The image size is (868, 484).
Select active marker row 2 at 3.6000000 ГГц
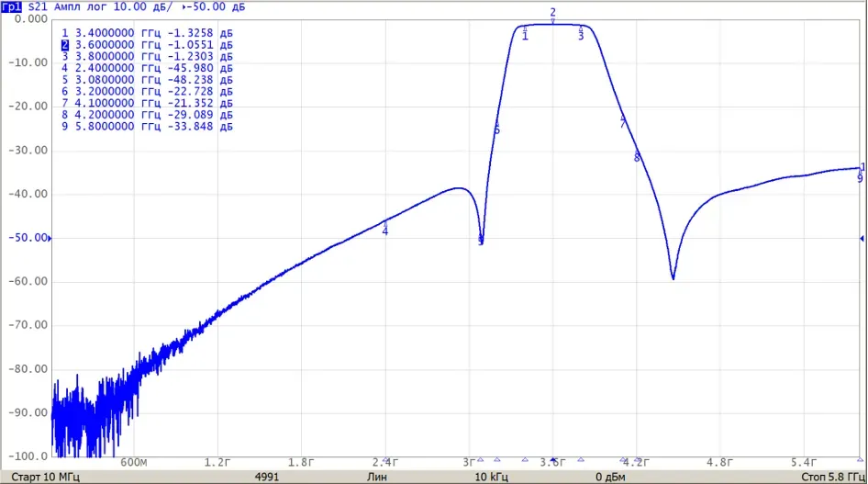147,45
